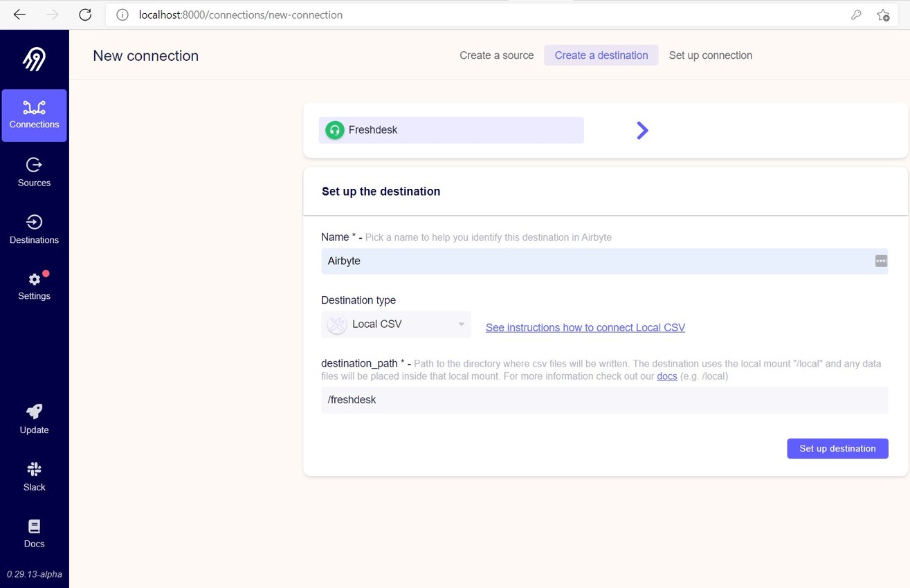
Task: Open the Destination type dropdown
Action: tap(396, 324)
